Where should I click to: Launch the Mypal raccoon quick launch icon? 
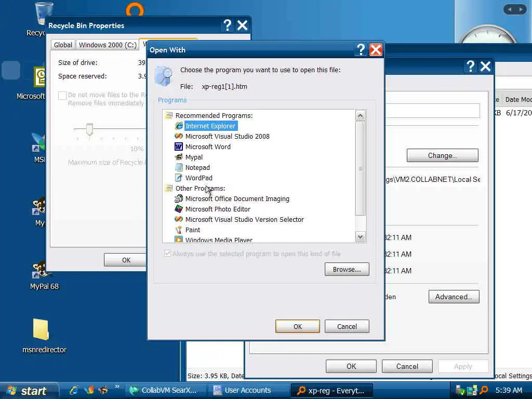pyautogui.click(x=103, y=390)
